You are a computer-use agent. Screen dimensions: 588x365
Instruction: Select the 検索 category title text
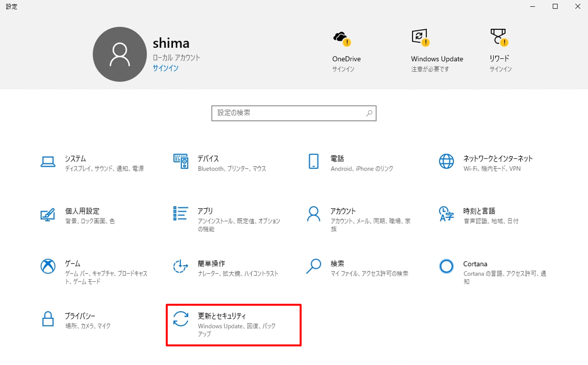(337, 264)
